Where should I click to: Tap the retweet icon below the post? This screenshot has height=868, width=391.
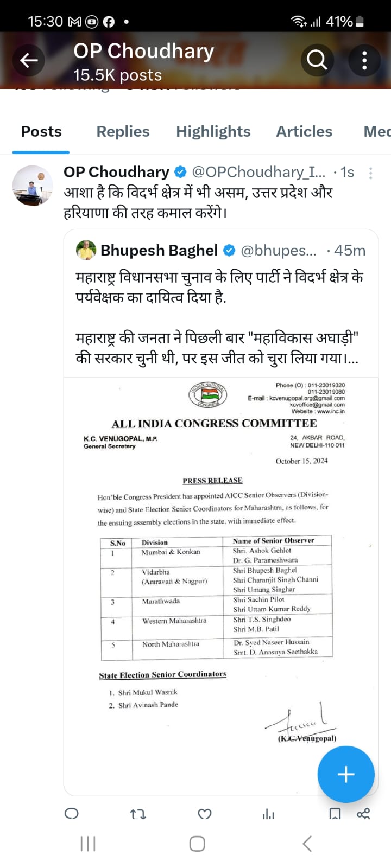138,814
